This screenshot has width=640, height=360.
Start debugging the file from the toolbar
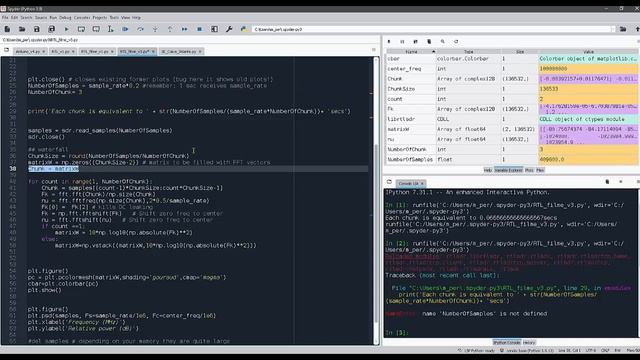(125, 29)
